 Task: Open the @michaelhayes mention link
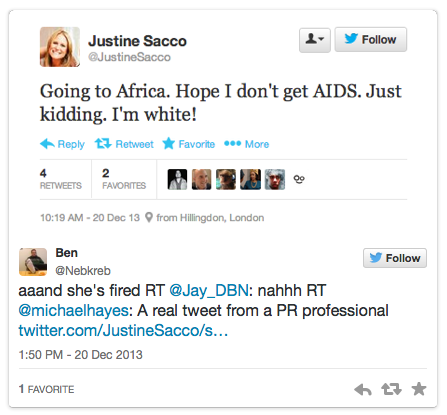point(73,310)
